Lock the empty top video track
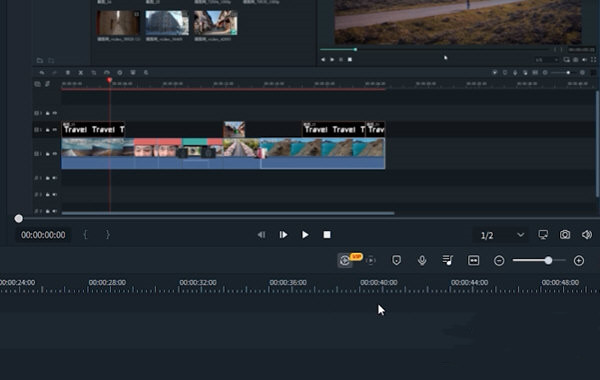The width and height of the screenshot is (600, 380). pos(48,113)
